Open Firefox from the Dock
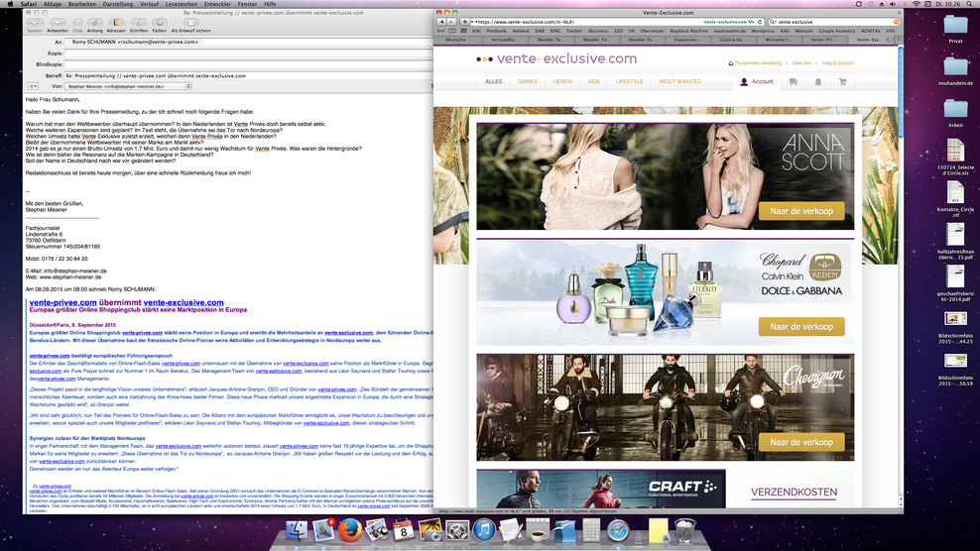The width and height of the screenshot is (980, 551). 350,530
